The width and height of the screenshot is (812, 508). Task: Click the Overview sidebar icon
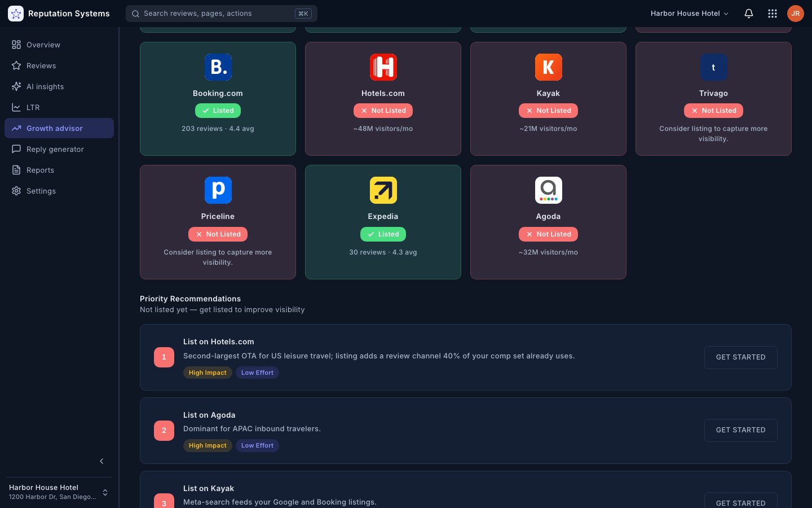coord(16,45)
